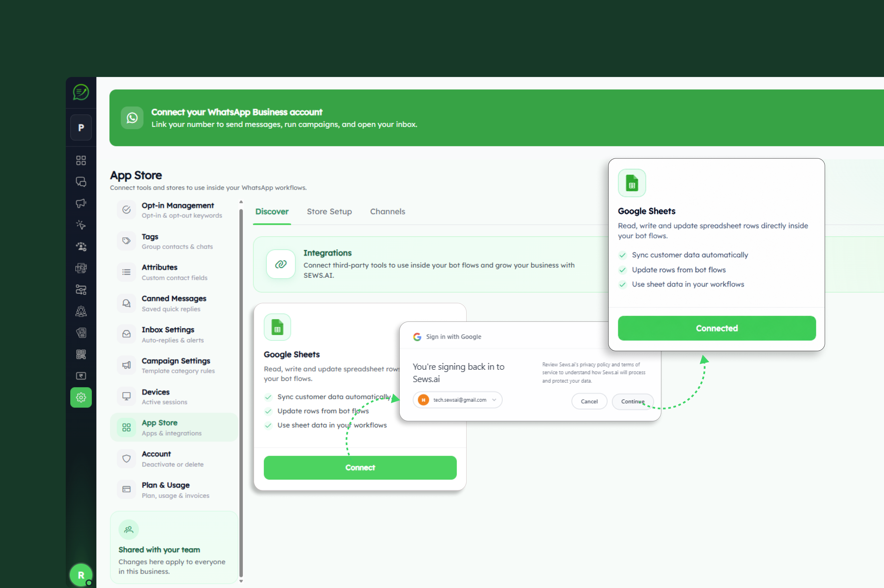Open the rupee payments sidebar icon
The image size is (884, 588).
81,376
